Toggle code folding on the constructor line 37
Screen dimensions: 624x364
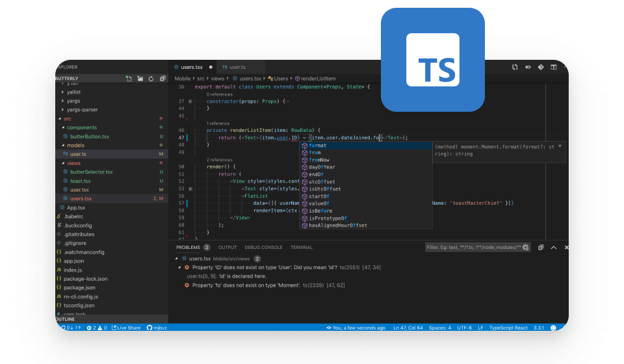click(190, 101)
